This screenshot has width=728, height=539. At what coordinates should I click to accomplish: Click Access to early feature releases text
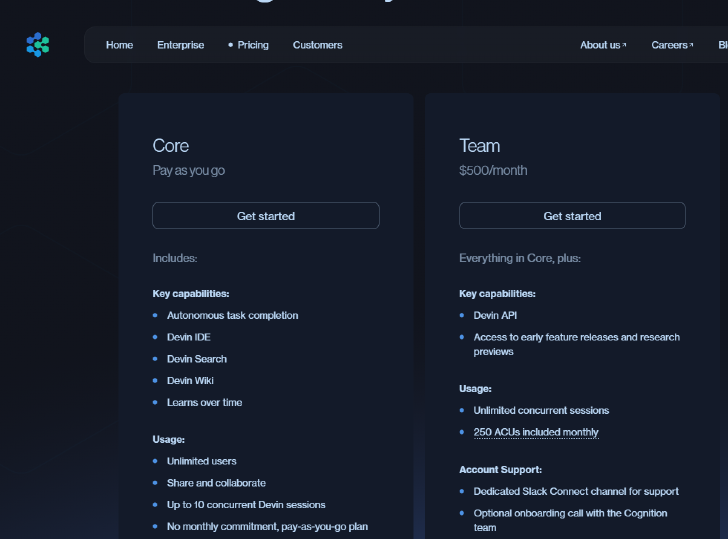(577, 344)
